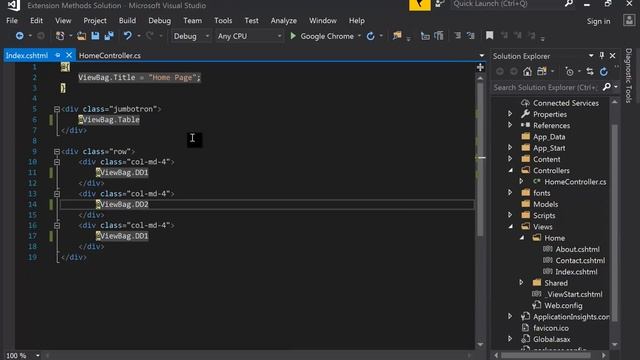Collapse the line 13 col-md-4 outlining toggle
Viewport: 640px width, 360px height.
(57, 194)
